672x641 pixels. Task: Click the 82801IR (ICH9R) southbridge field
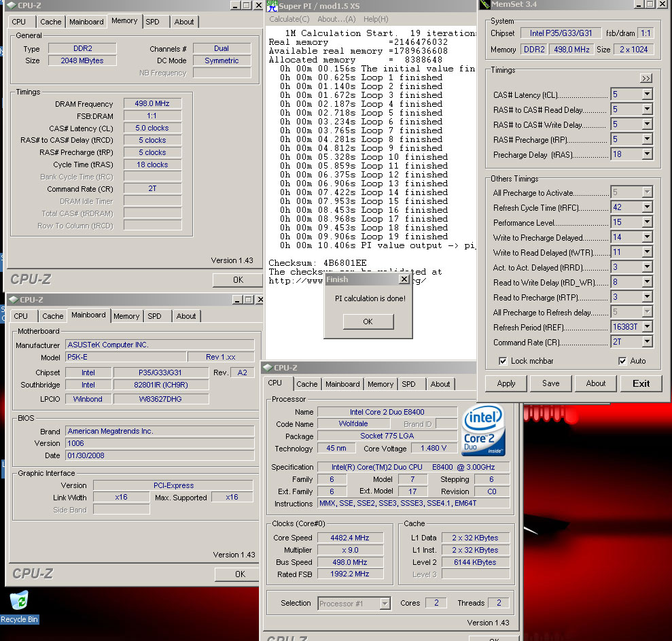(161, 385)
